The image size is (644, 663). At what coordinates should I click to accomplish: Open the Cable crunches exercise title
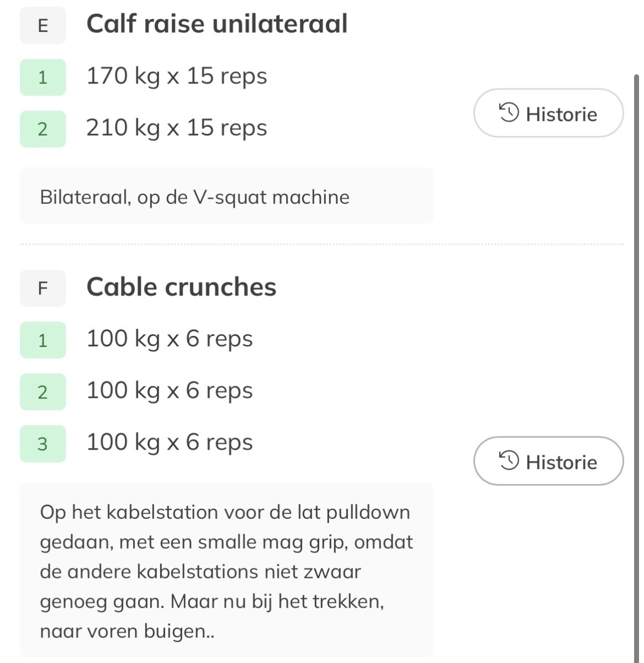click(x=181, y=287)
